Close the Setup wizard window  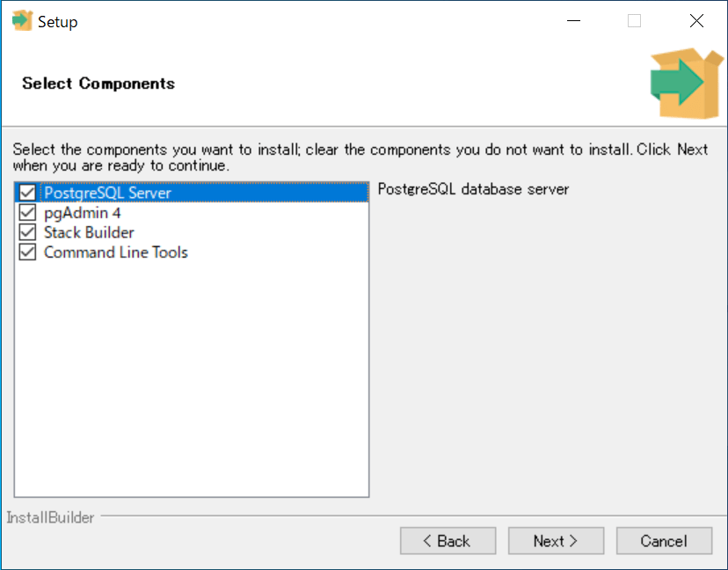tap(696, 21)
